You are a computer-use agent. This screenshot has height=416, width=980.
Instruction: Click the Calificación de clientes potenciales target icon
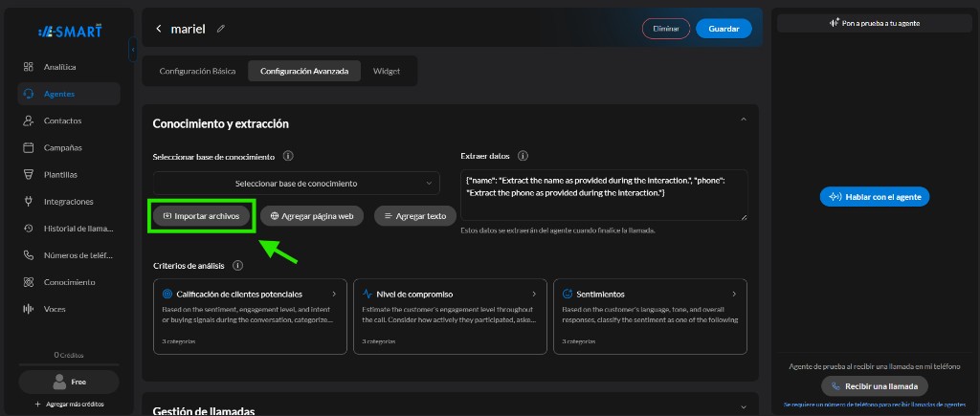tap(167, 294)
